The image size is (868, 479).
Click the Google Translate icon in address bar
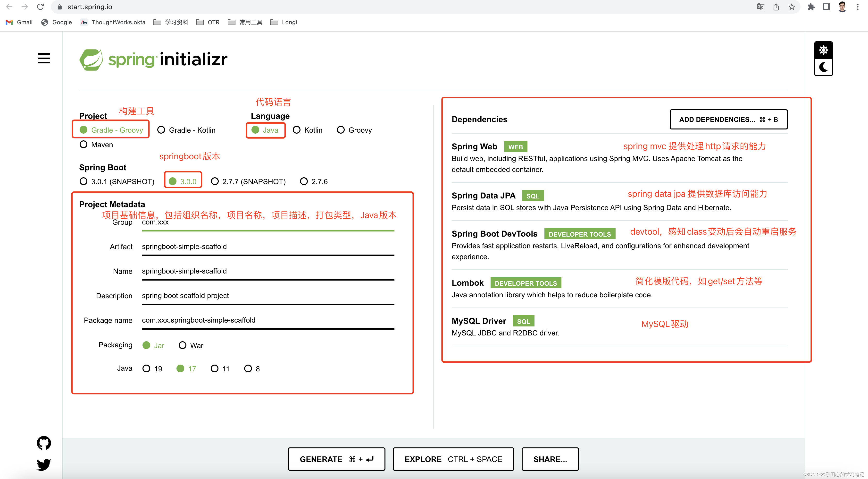[x=760, y=7]
